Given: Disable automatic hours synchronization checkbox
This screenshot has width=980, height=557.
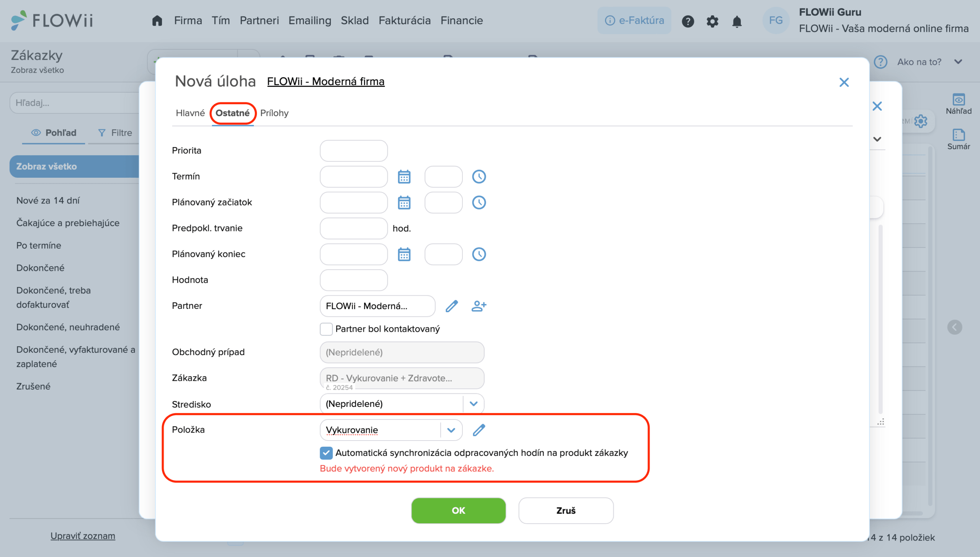Looking at the screenshot, I should (x=326, y=453).
